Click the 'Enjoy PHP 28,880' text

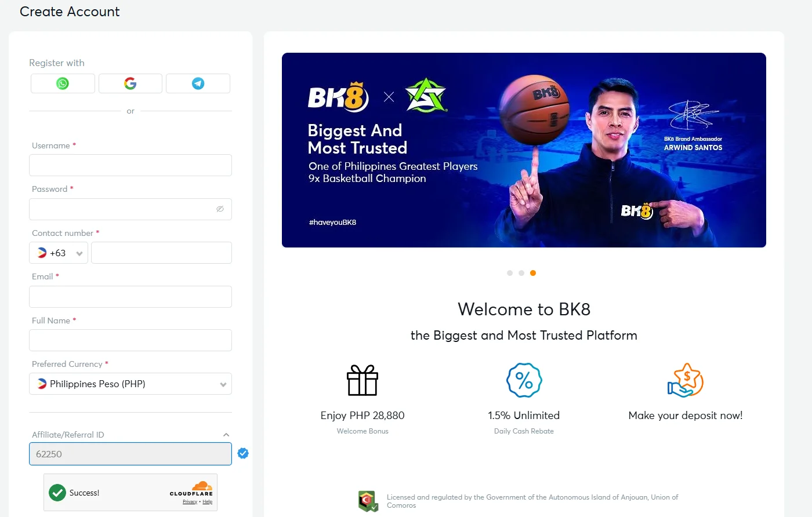click(362, 416)
